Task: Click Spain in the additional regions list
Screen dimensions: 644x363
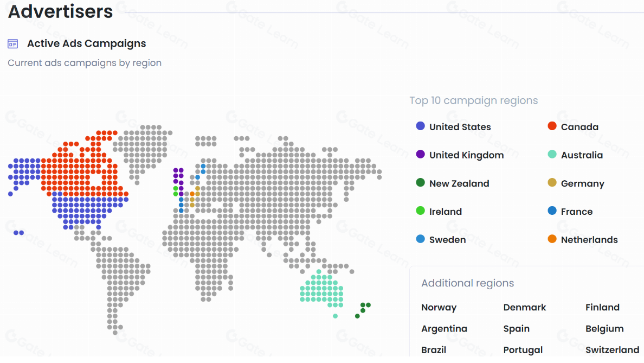Action: tap(516, 329)
